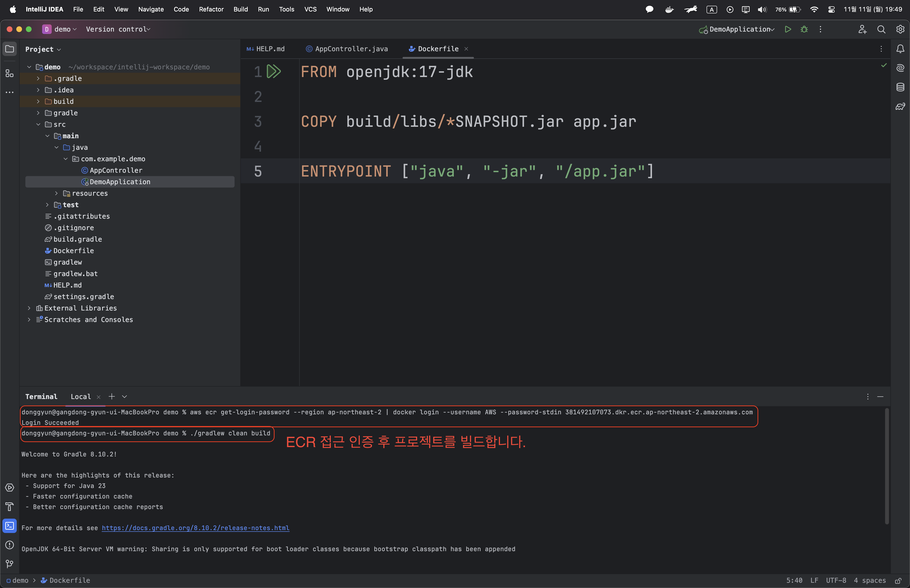Expand External Libraries node
The height and width of the screenshot is (588, 910).
tap(29, 308)
